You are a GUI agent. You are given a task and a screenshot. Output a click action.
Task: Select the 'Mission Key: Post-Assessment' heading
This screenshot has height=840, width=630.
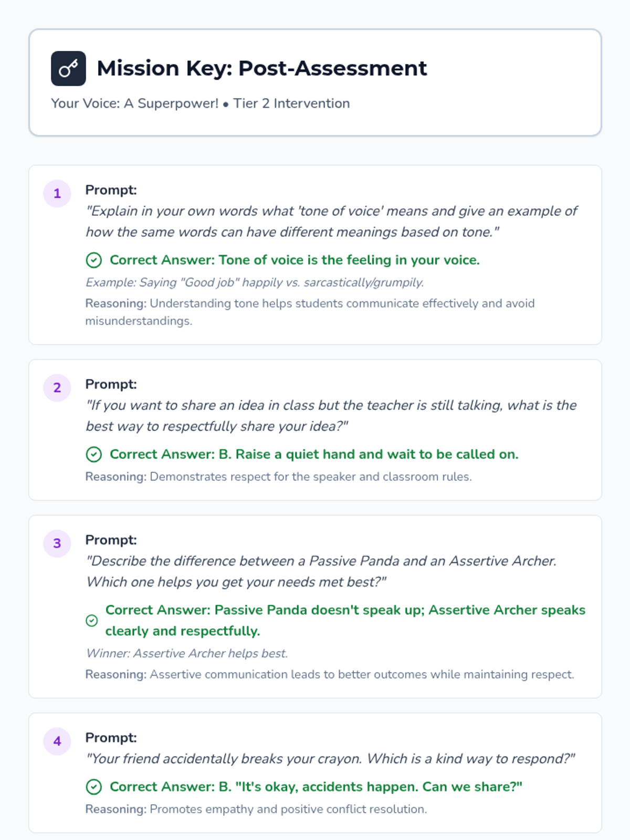click(x=261, y=68)
